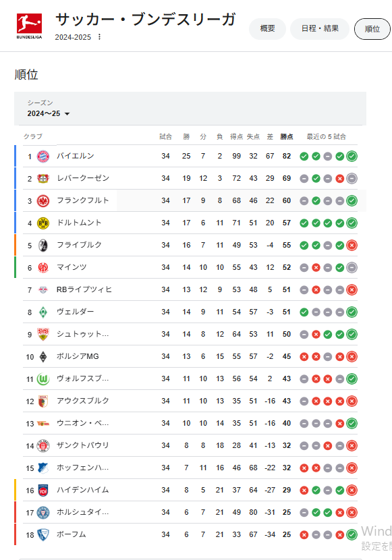This screenshot has height=560, width=392.
Task: Switch to the 日程・結果 tab
Action: click(320, 28)
